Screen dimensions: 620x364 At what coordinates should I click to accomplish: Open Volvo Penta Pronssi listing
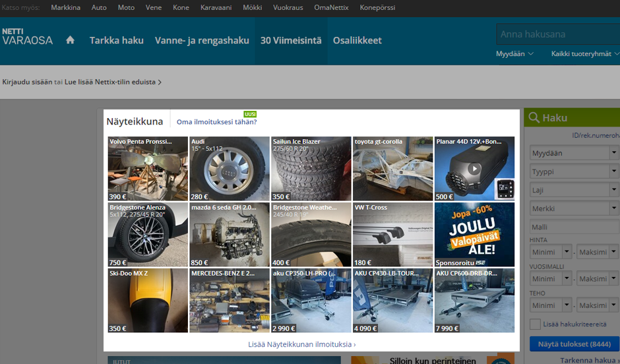point(148,169)
